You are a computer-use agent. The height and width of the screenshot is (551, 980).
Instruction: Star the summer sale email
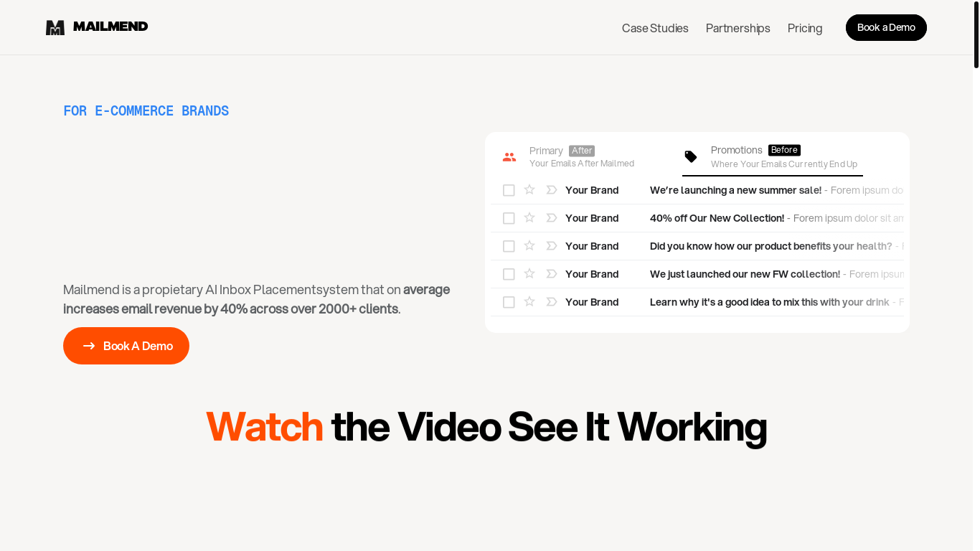[x=529, y=189]
